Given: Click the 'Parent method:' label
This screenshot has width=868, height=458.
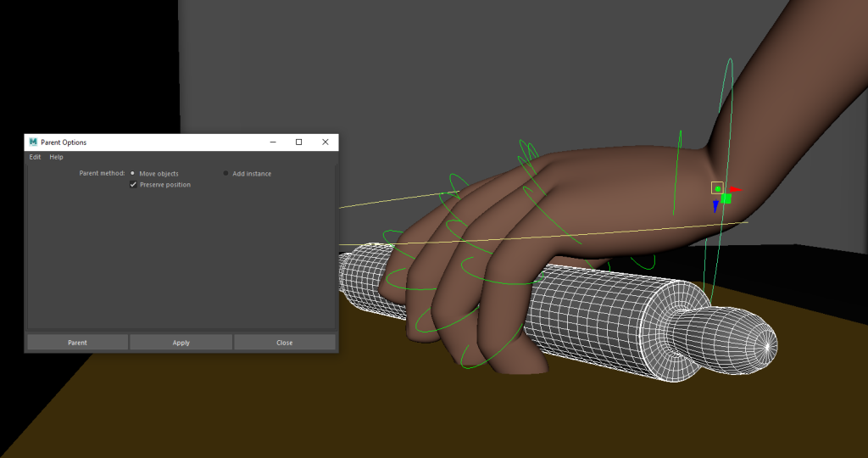Looking at the screenshot, I should [x=102, y=173].
